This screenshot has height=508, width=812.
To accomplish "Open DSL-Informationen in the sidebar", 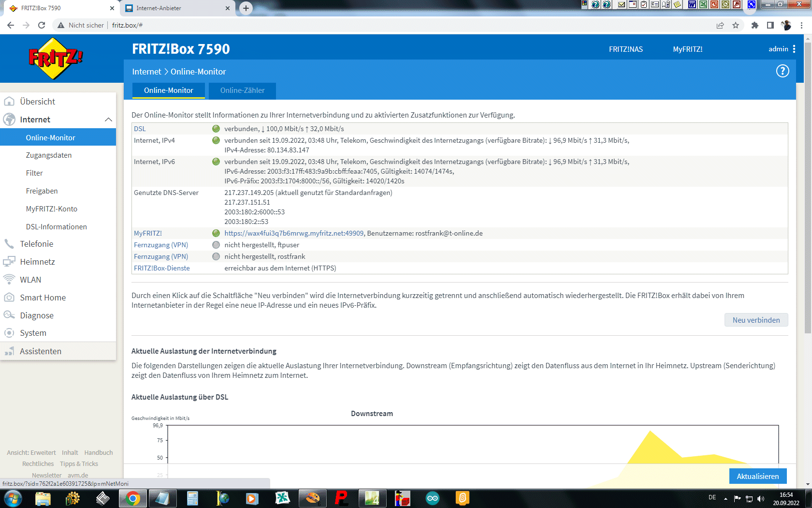I will tap(57, 227).
